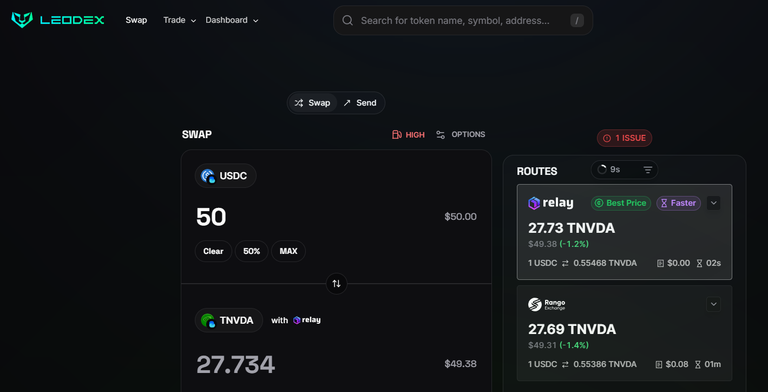This screenshot has width=768, height=392.
Task: Select the Rango Exchange route
Action: (624, 333)
